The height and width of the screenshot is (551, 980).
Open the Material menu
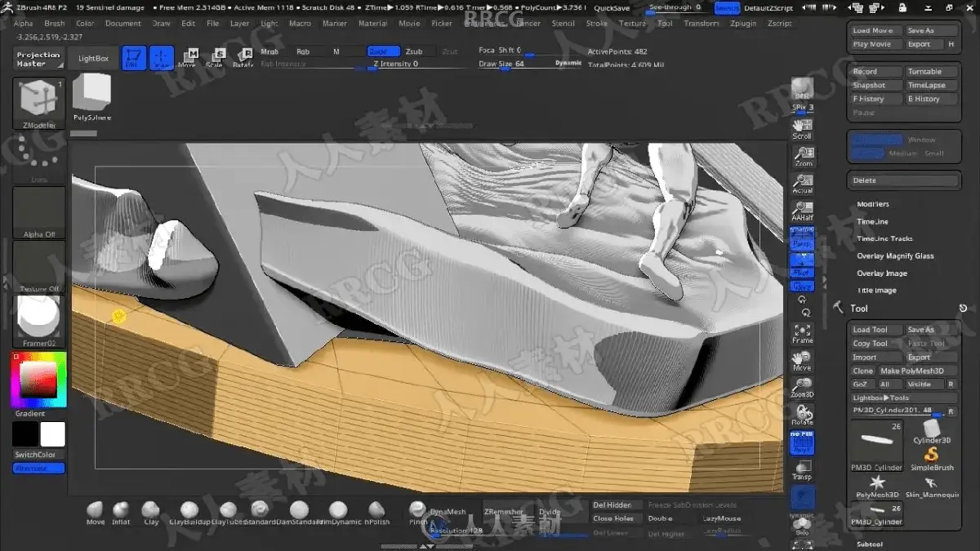372,24
